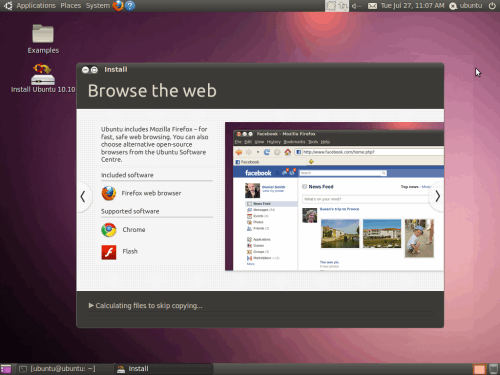This screenshot has width=500, height=375.
Task: Switch to the ubuntu@ubuntu terminal taskbar button
Action: [62, 369]
